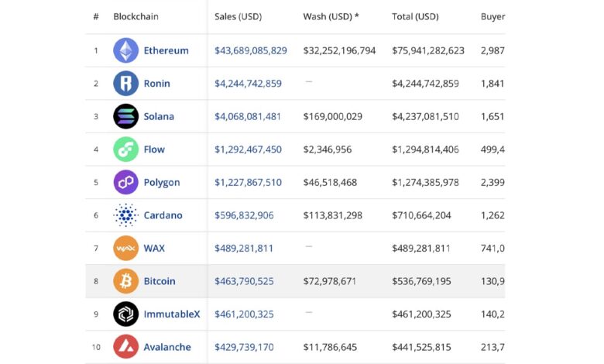Screen dimensions: 604x364
Task: Open Bitcoin sales figure $463,790,525
Action: coord(244,281)
